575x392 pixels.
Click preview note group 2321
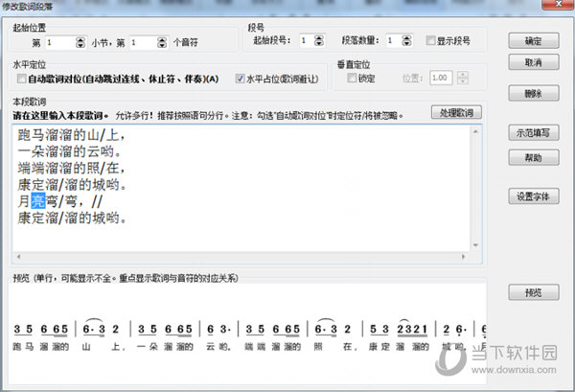tap(412, 329)
